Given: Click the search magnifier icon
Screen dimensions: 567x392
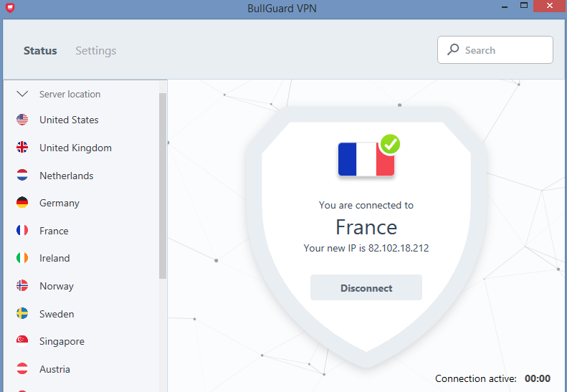Looking at the screenshot, I should [x=453, y=50].
